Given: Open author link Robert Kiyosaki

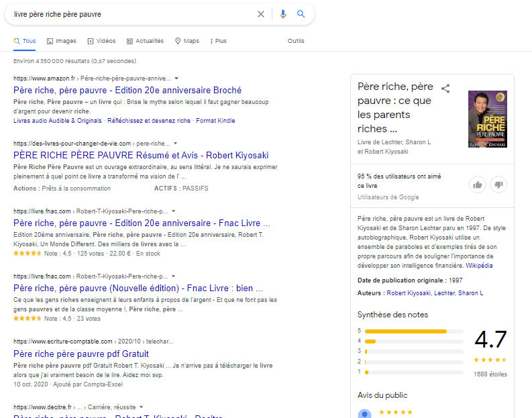Looking at the screenshot, I should (x=409, y=293).
